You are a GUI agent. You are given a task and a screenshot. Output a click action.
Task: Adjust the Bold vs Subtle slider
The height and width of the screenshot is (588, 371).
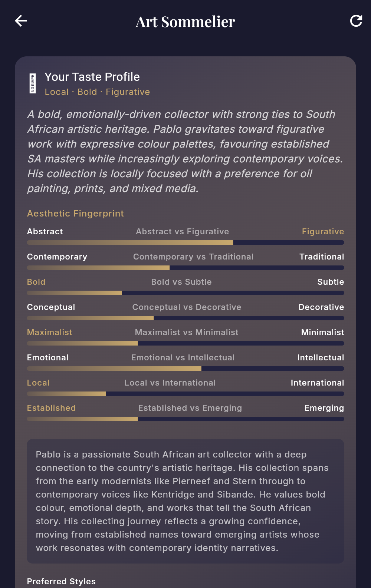185,293
